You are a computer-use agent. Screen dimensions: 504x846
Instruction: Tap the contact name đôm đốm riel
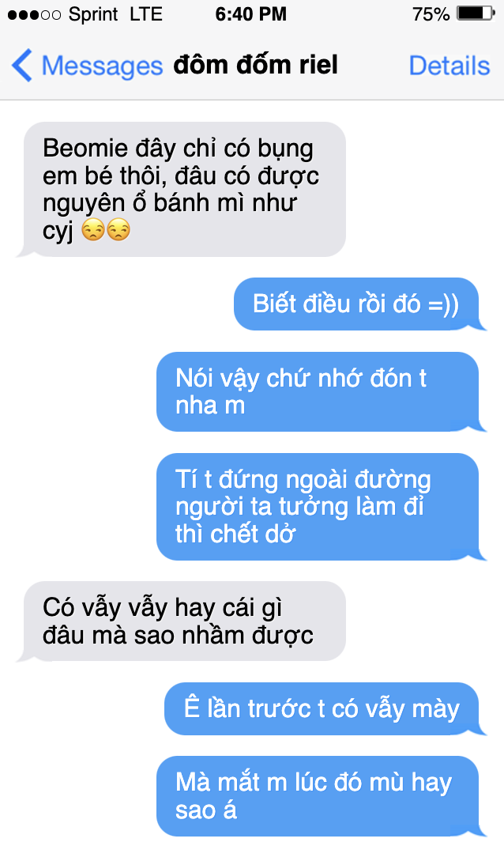[x=255, y=66]
